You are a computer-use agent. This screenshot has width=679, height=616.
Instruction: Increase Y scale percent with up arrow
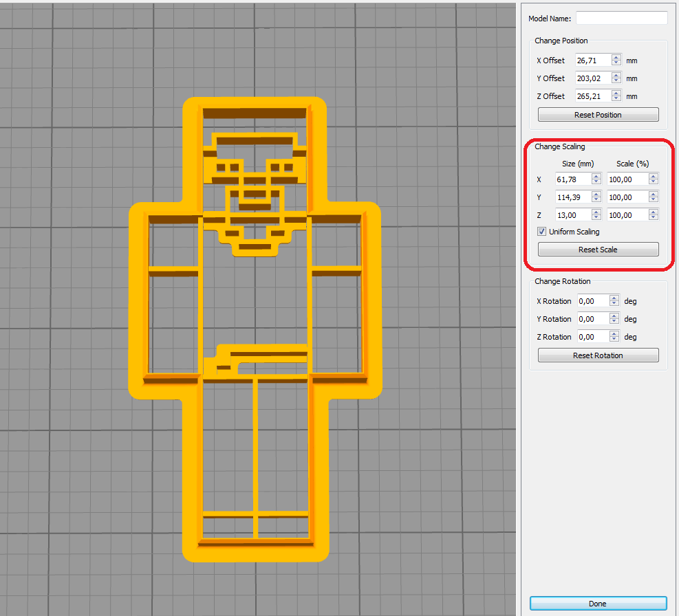coord(654,194)
